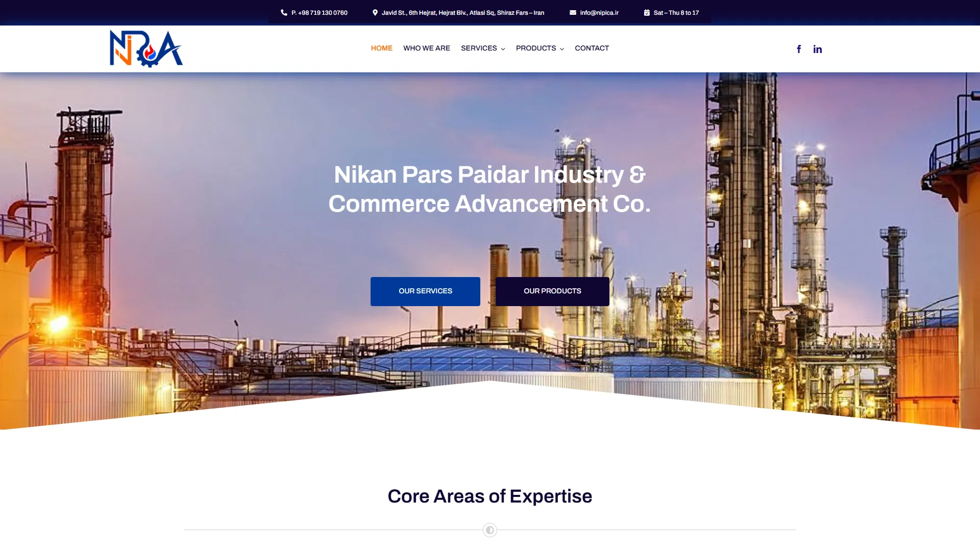The image size is (980, 551).
Task: Go to the HOME menu item
Action: [x=382, y=48]
